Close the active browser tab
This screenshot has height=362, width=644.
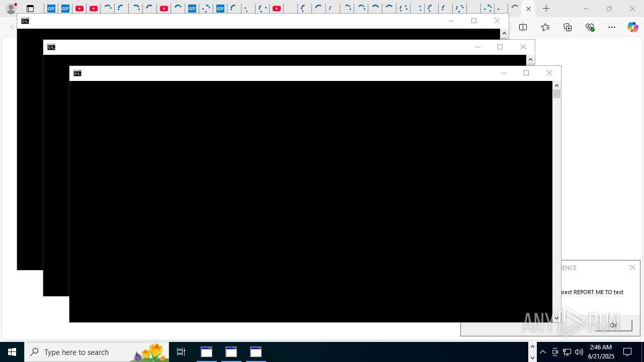528,9
